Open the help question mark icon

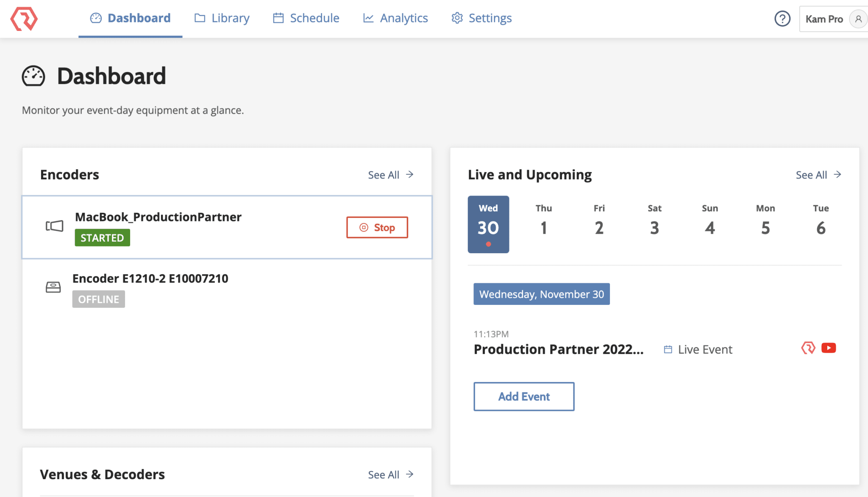[782, 19]
